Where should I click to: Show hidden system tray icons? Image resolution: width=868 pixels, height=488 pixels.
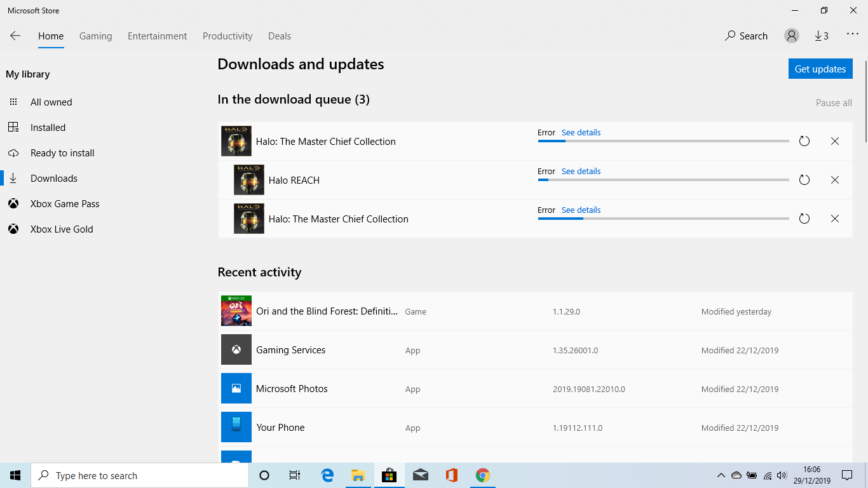(x=721, y=475)
